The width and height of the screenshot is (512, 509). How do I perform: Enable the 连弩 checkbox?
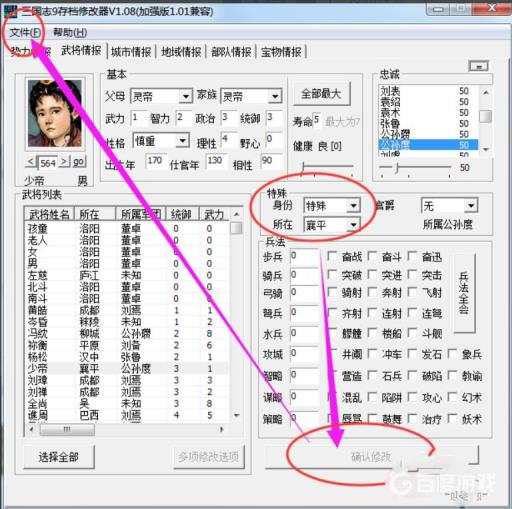[412, 313]
